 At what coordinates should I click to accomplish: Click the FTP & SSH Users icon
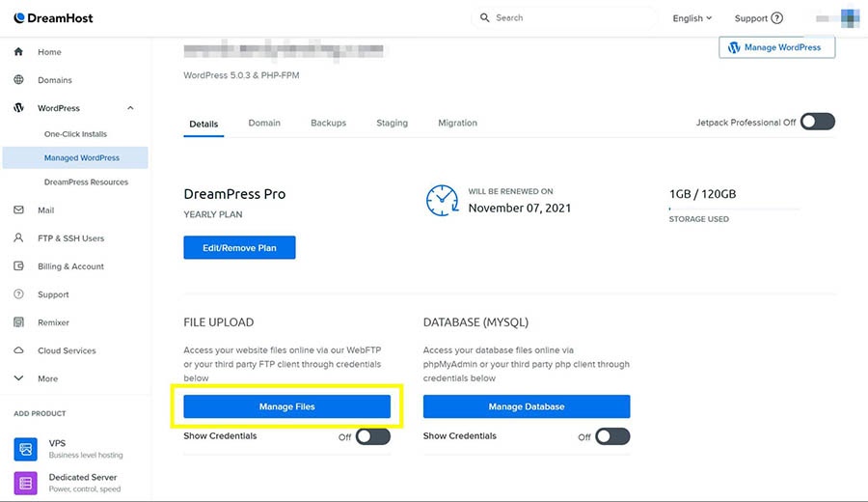(x=18, y=237)
